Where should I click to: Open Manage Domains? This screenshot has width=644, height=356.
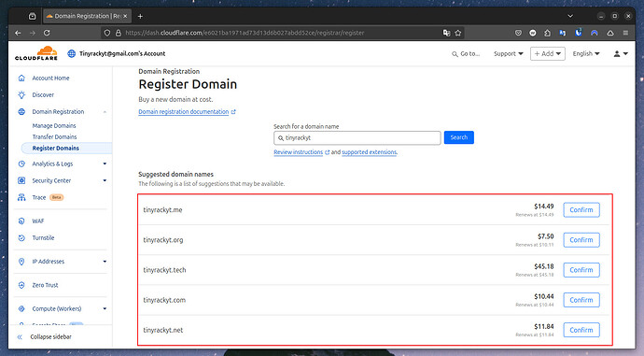click(x=54, y=126)
